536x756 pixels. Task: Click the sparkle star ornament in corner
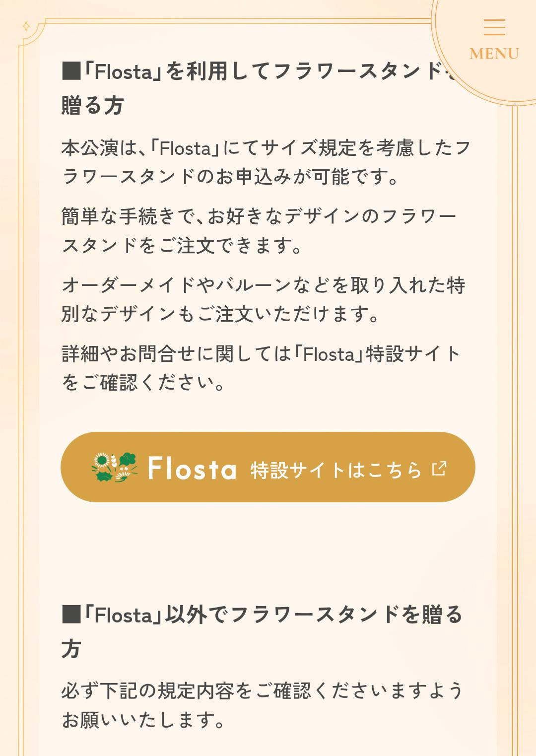pos(27,26)
